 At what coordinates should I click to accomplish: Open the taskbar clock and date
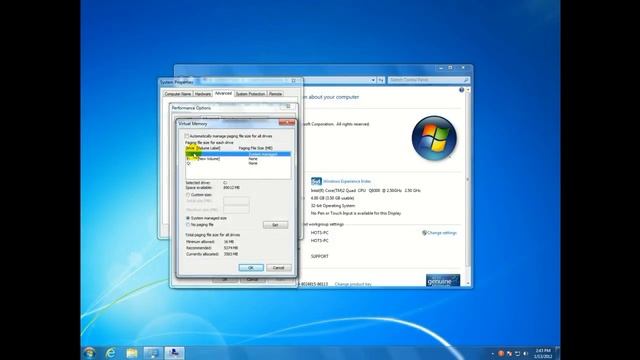[543, 353]
